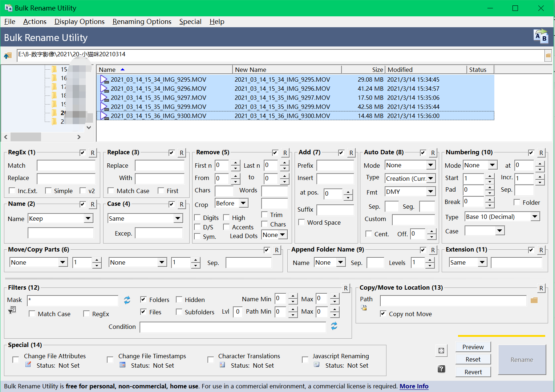Sort file list by Name column header
The width and height of the screenshot is (555, 392).
point(165,70)
